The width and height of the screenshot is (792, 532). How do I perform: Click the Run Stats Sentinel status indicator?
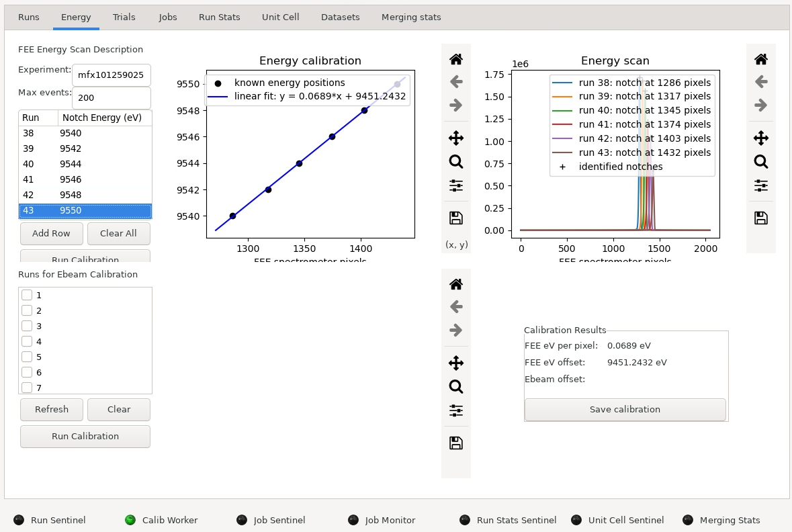tap(465, 520)
